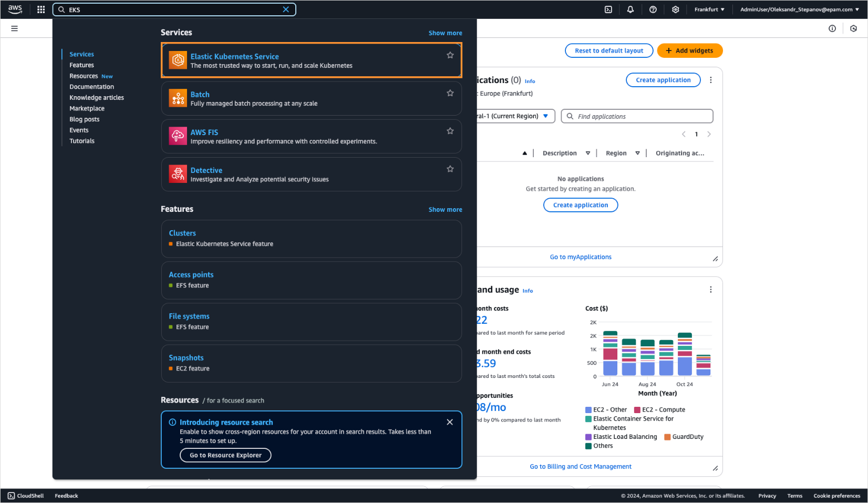
Task: Click the EC2 - Compute legend swatch
Action: click(x=637, y=410)
